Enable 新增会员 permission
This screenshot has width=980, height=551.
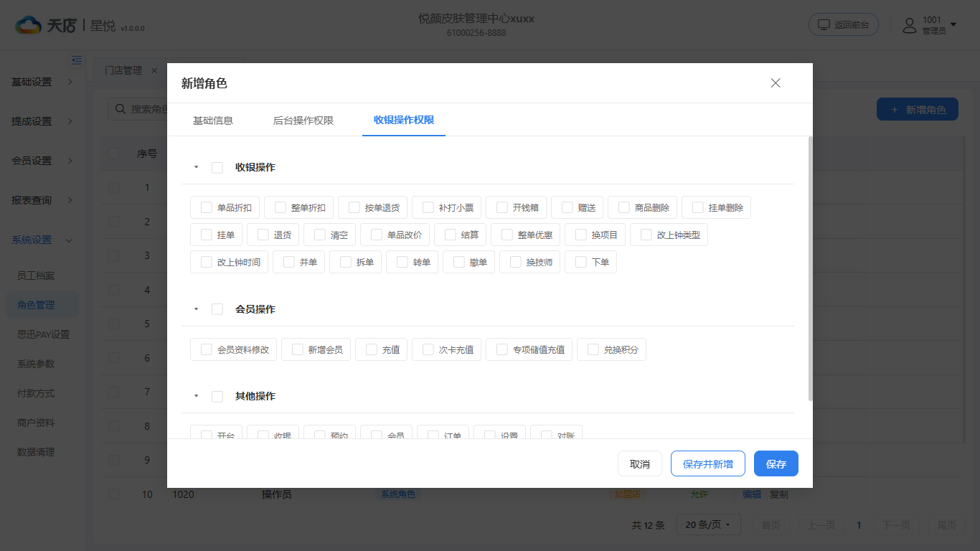pos(298,349)
